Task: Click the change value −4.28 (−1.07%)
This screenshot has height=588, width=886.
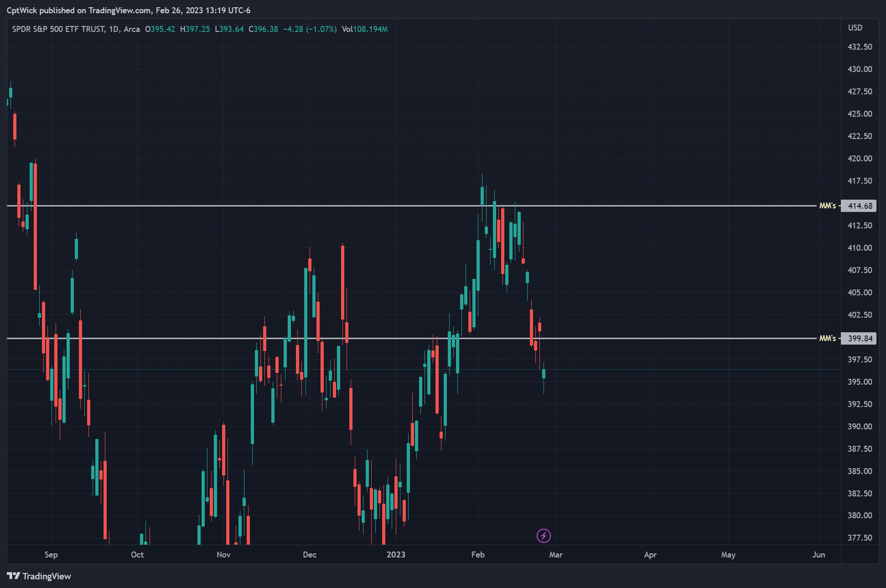Action: [310, 29]
